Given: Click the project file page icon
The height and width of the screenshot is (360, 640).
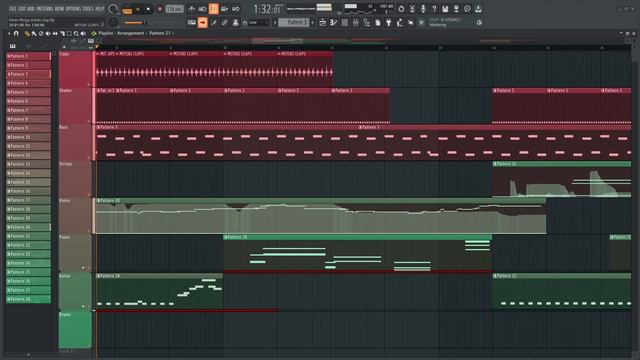Looking at the screenshot, I should (378, 22).
